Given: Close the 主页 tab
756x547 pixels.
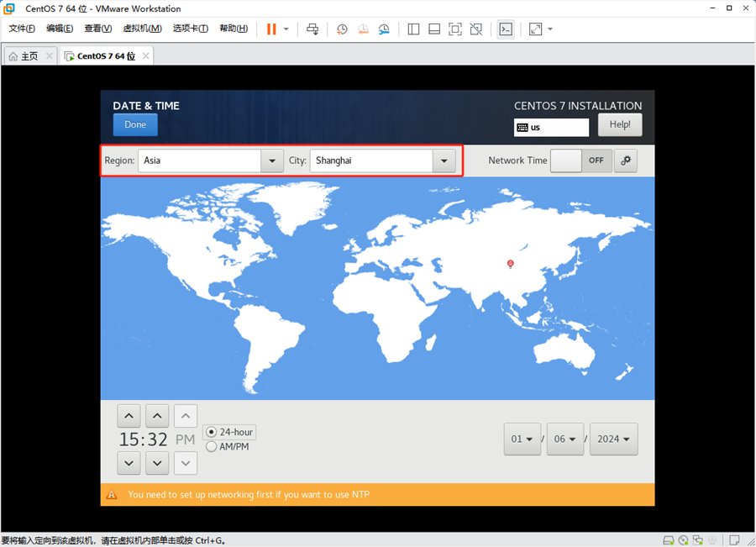Looking at the screenshot, I should click(x=50, y=56).
